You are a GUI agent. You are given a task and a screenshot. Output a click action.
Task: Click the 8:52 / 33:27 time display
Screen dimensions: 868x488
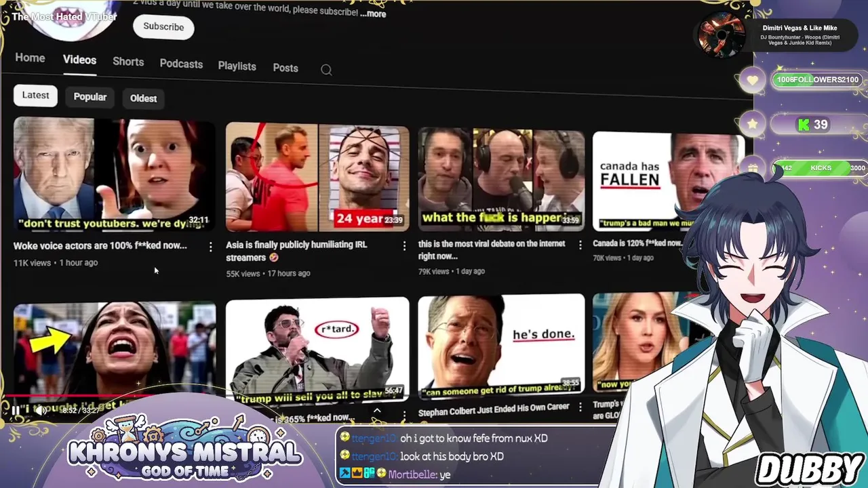79,411
